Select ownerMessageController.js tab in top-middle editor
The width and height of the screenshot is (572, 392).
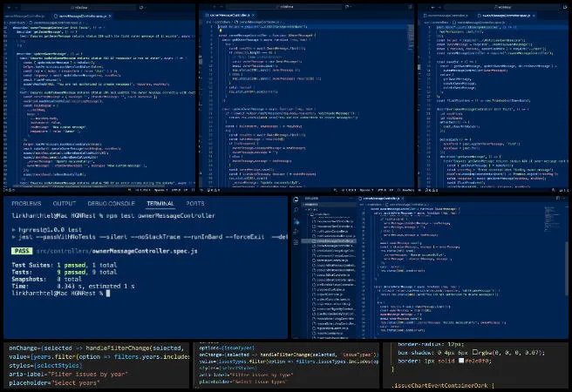tap(231, 15)
